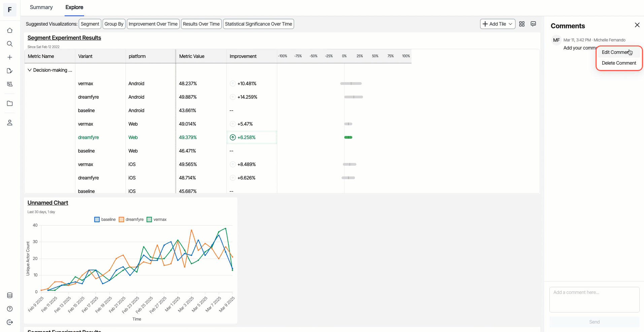Open the folder icon in left sidebar

point(10,103)
